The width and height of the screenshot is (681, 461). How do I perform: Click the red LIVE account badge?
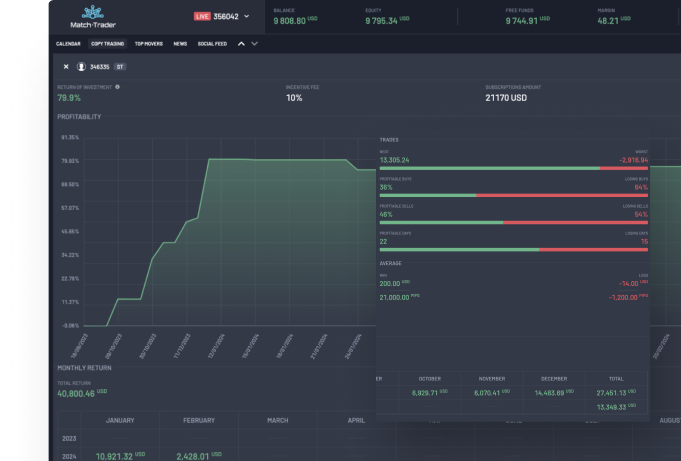pyautogui.click(x=201, y=16)
